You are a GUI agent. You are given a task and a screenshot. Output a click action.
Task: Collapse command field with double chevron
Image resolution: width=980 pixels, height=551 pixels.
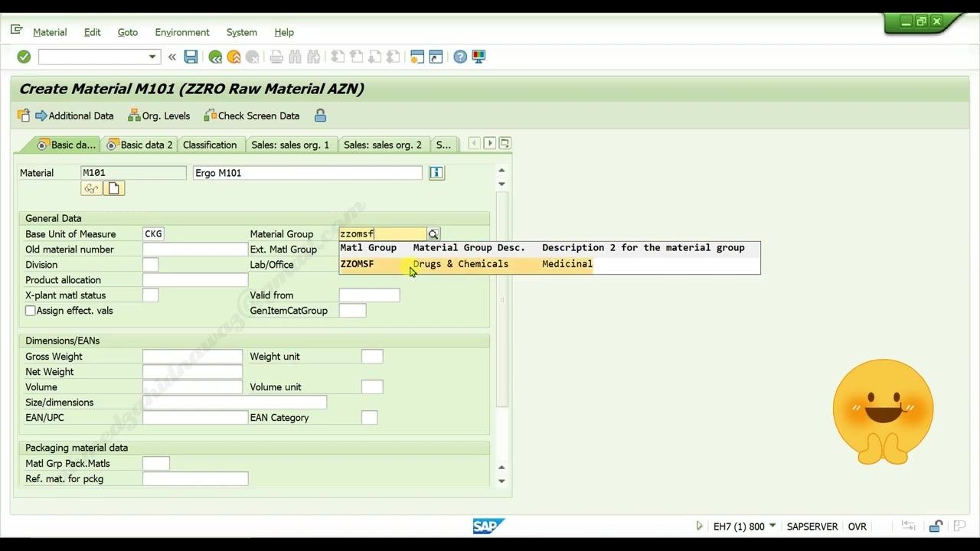[172, 57]
